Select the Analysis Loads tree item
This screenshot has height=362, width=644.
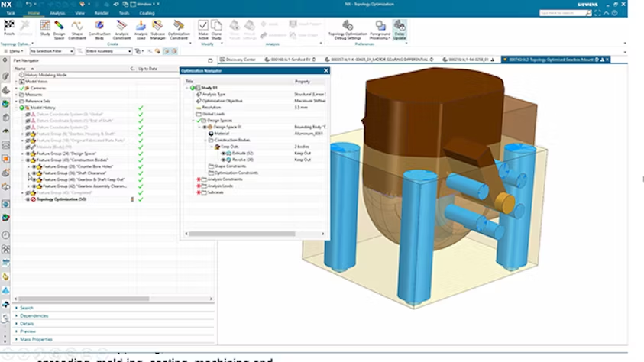[222, 186]
